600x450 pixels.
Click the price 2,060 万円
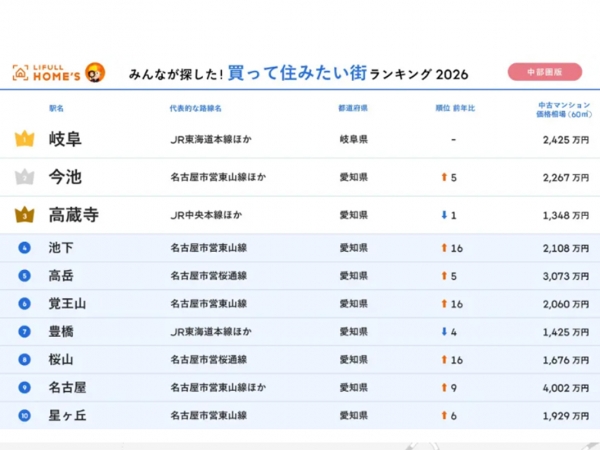566,305
